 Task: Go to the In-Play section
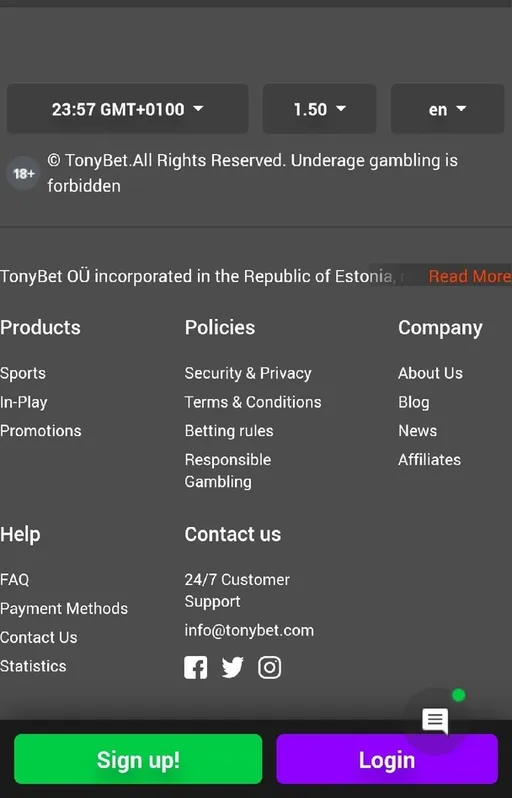pos(23,402)
